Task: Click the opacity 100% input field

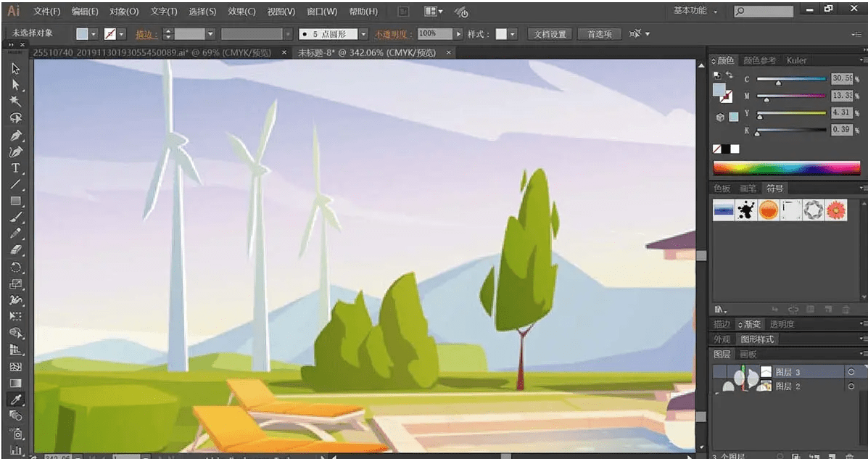Action: [435, 34]
